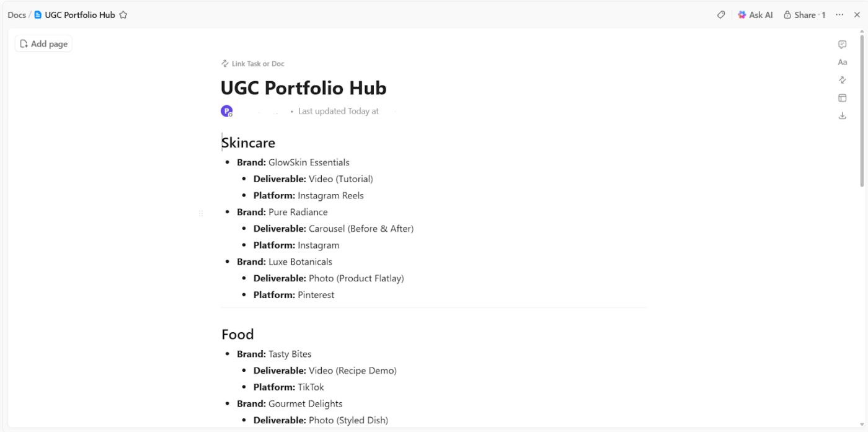Export the doc using the download icon
The image size is (868, 432).
click(x=842, y=115)
